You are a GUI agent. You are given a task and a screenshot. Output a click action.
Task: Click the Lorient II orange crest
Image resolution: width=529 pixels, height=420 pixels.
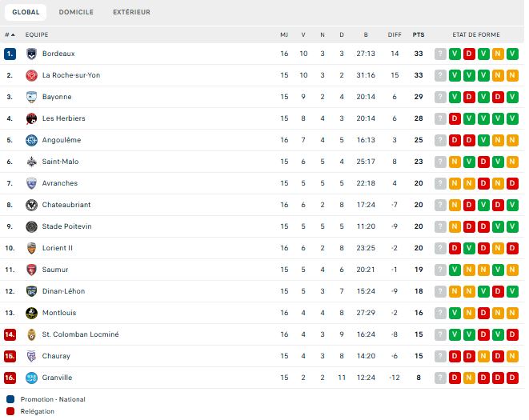click(x=31, y=248)
